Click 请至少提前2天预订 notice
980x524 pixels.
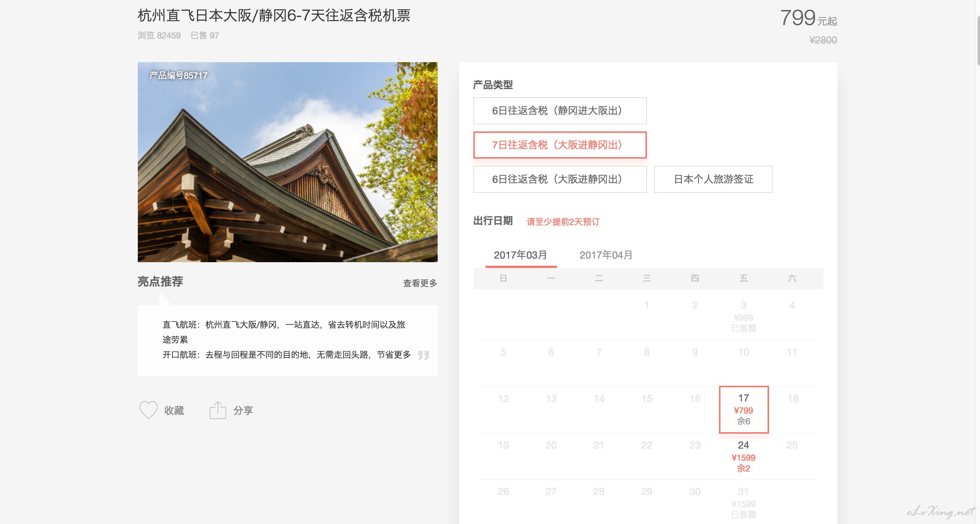(x=563, y=221)
